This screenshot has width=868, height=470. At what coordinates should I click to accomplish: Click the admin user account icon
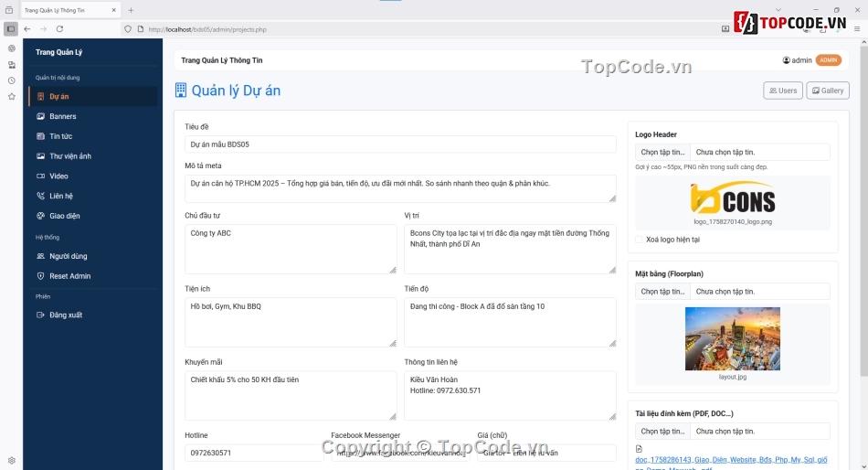[786, 60]
